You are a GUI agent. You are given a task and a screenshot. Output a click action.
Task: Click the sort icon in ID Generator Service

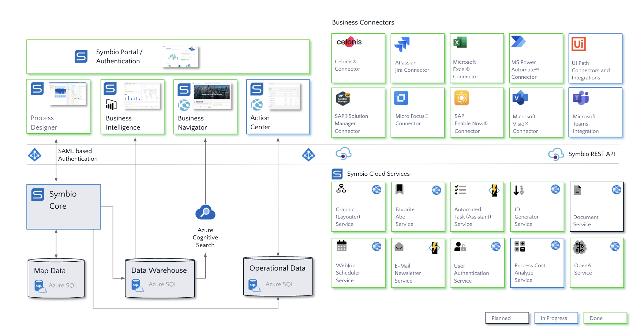coord(518,190)
